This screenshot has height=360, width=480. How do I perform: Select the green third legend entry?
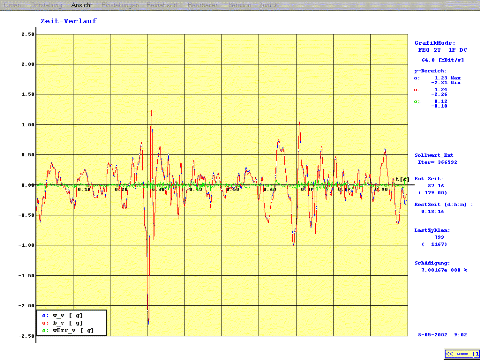tap(68, 330)
